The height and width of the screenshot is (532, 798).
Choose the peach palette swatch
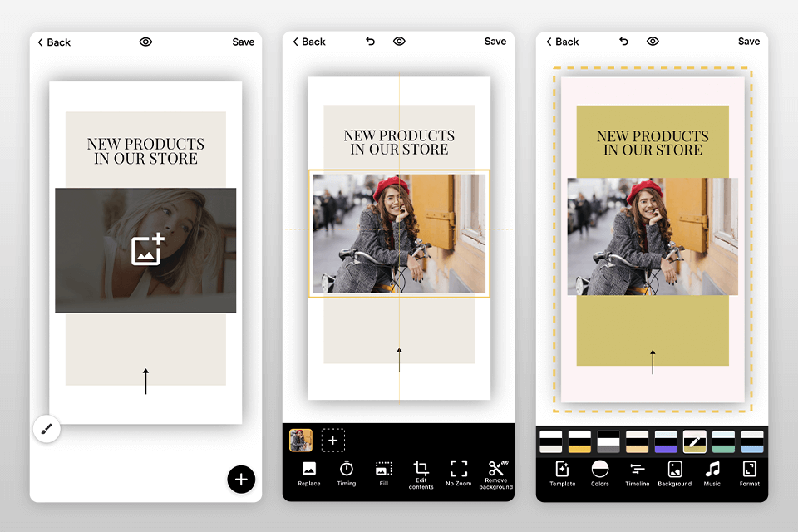(638, 441)
